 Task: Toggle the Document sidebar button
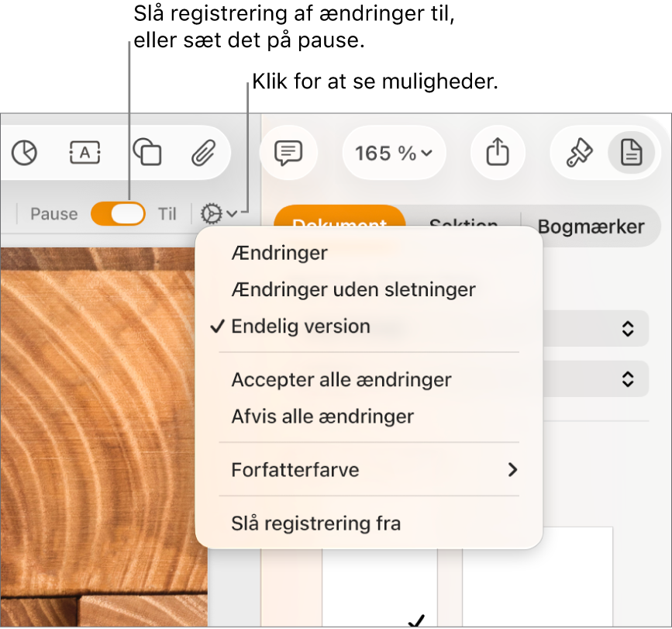pos(631,152)
